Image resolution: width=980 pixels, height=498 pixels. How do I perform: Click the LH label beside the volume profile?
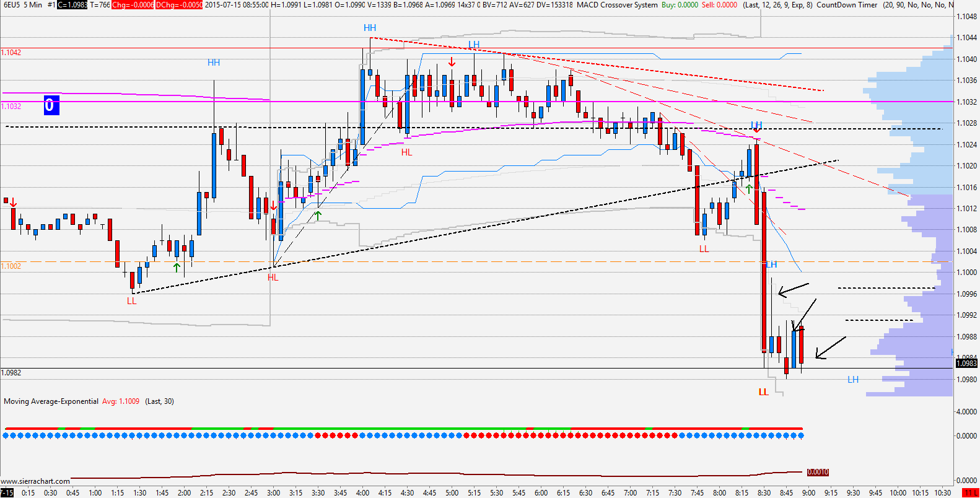pos(853,380)
